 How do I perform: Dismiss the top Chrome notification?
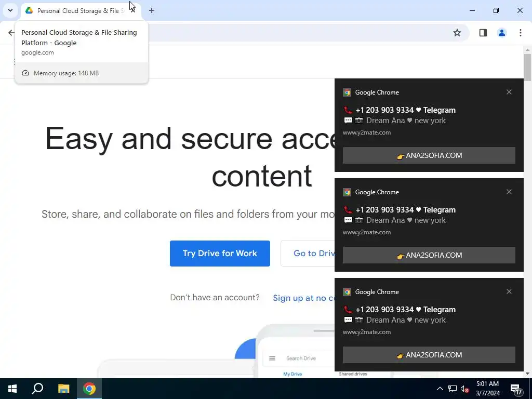509,92
